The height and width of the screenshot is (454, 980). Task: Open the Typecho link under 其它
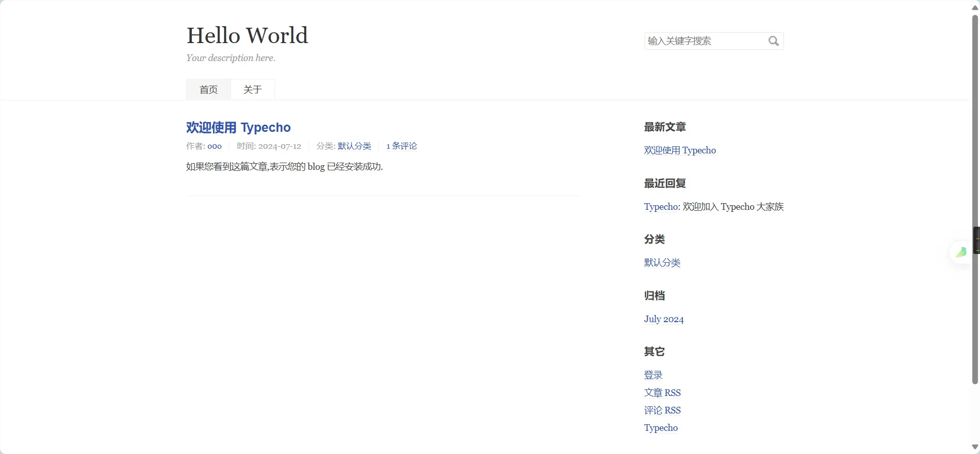661,428
